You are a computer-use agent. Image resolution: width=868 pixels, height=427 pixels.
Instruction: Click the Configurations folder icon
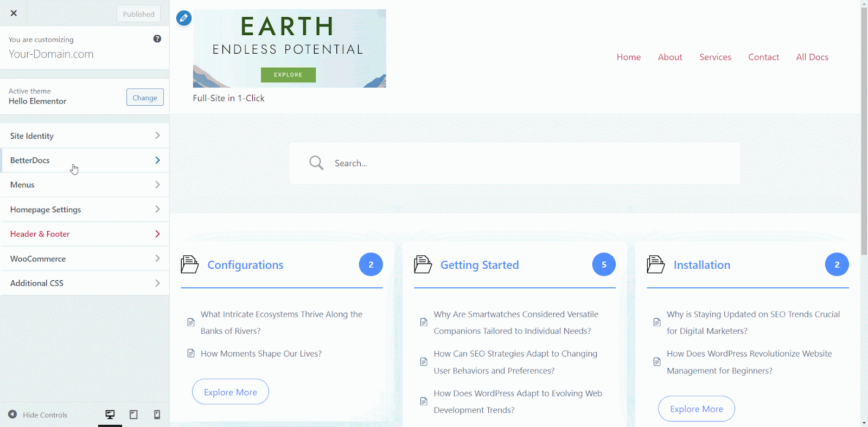point(189,264)
